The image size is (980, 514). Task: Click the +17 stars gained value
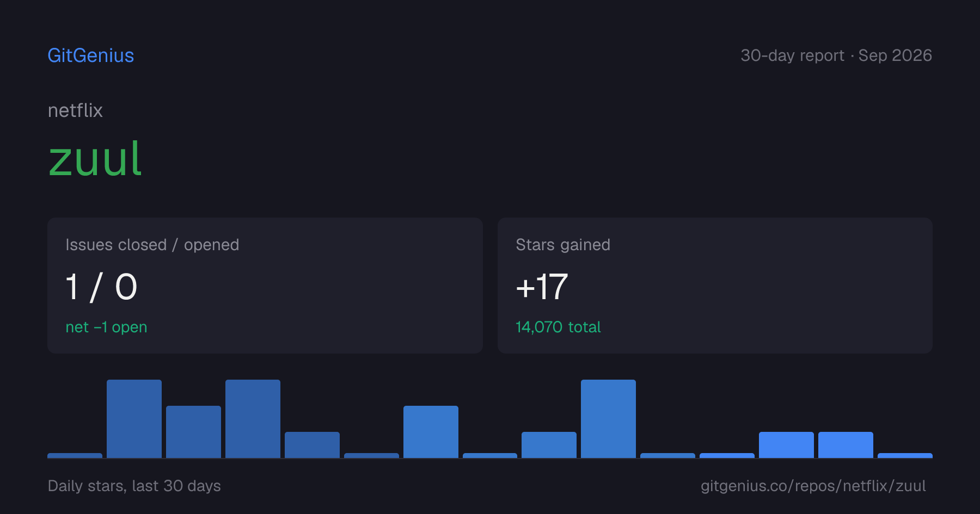coord(542,287)
